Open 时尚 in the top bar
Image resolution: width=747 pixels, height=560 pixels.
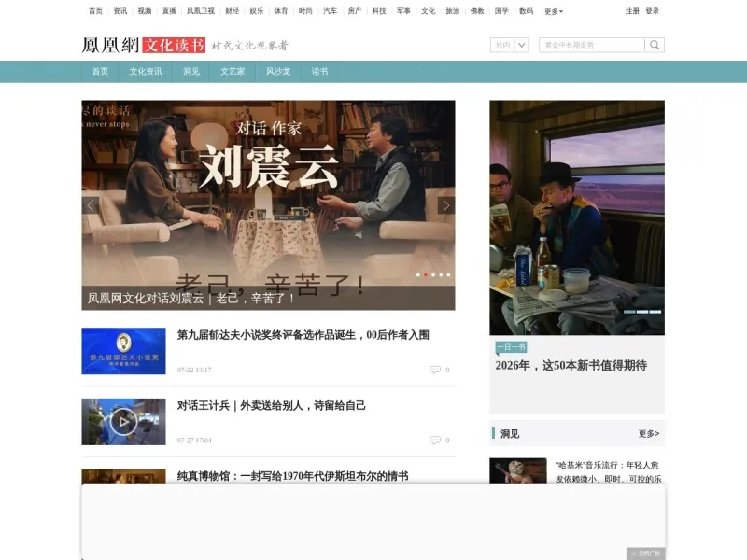coord(305,11)
